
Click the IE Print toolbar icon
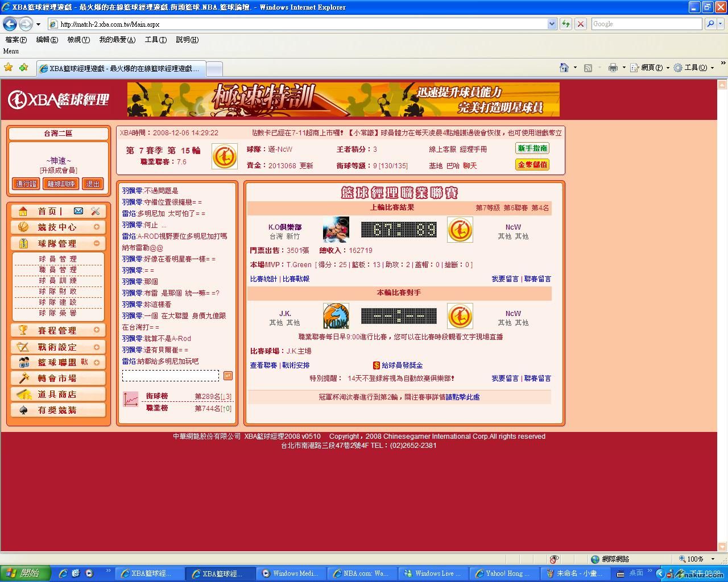tap(613, 68)
